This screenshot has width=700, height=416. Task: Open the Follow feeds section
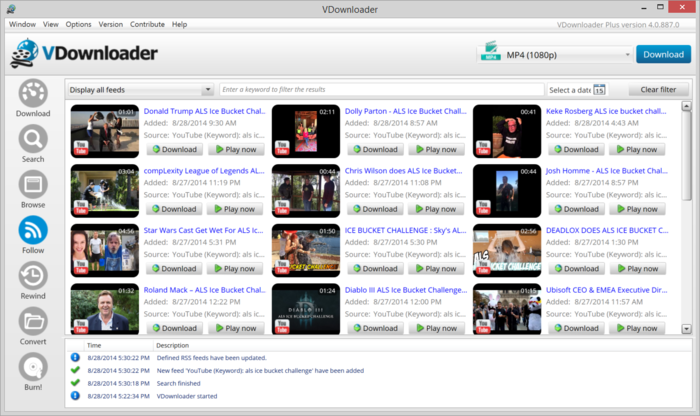33,235
